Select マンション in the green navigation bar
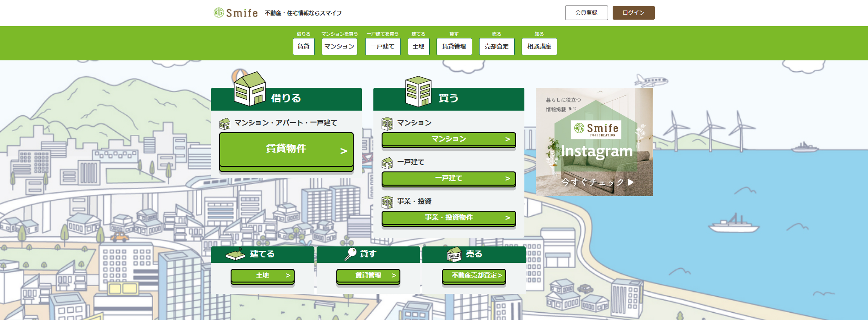 coord(340,47)
